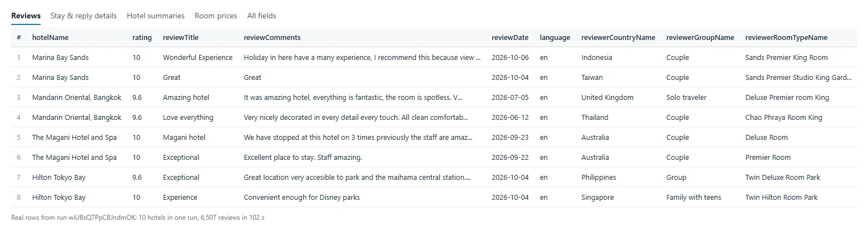Click the review date 2026-07-05

(x=510, y=98)
